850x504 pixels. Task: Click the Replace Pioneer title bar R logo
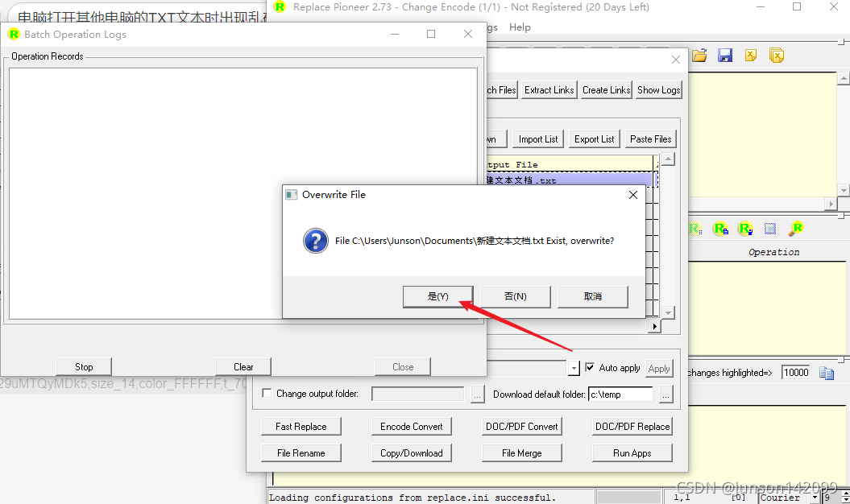coord(280,7)
